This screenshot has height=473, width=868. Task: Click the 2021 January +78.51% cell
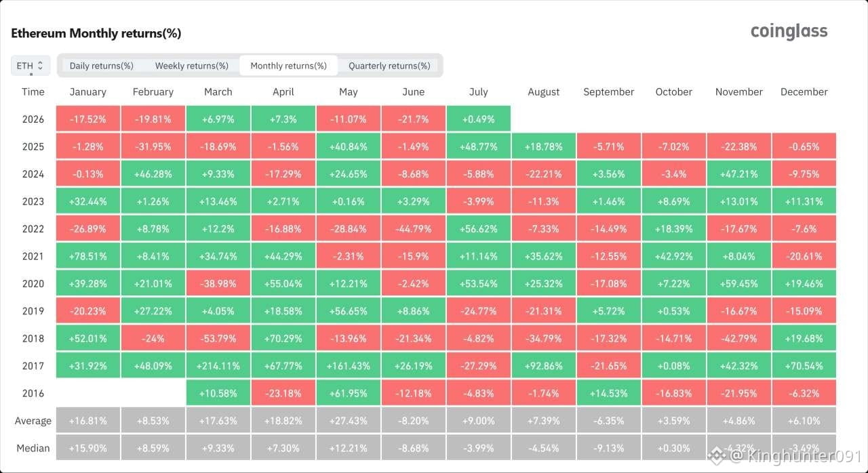click(x=88, y=256)
